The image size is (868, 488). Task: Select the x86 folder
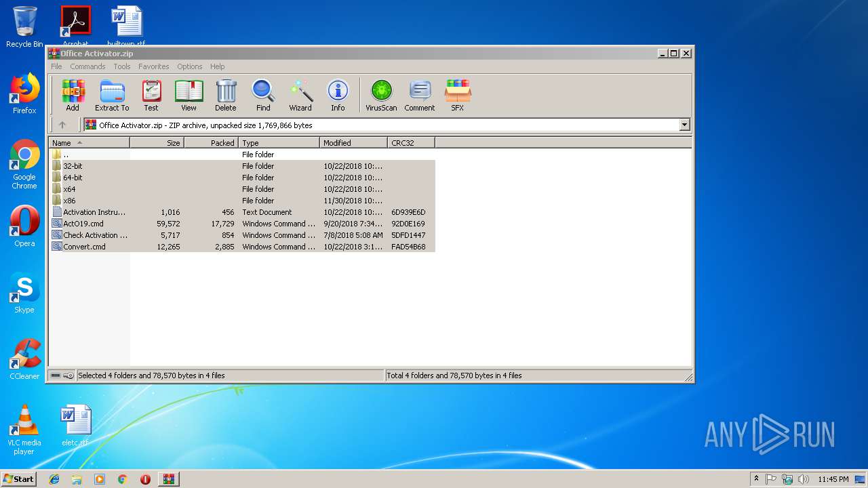[242, 201]
